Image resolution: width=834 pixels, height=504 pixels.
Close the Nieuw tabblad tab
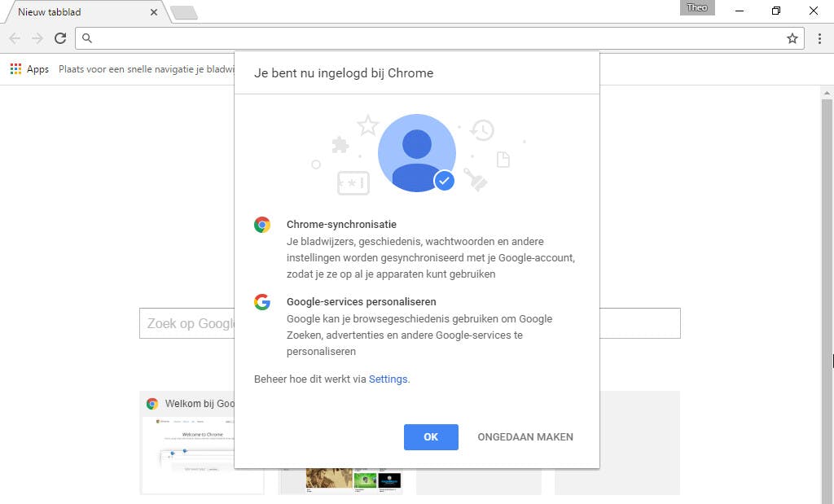154,11
